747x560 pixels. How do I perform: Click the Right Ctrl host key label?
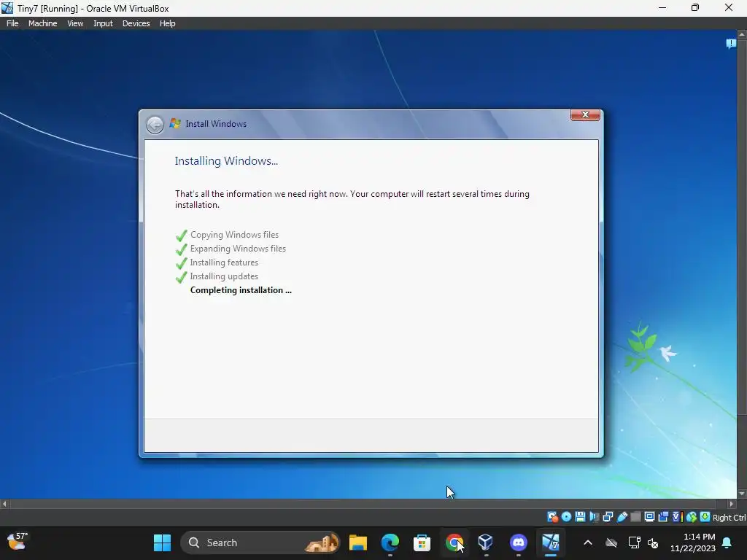(729, 518)
